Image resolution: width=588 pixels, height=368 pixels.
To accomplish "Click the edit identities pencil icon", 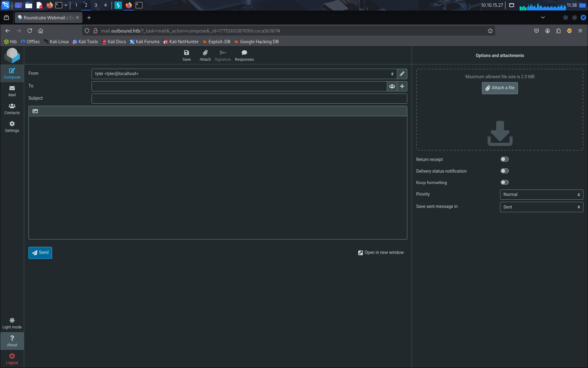I will (402, 74).
